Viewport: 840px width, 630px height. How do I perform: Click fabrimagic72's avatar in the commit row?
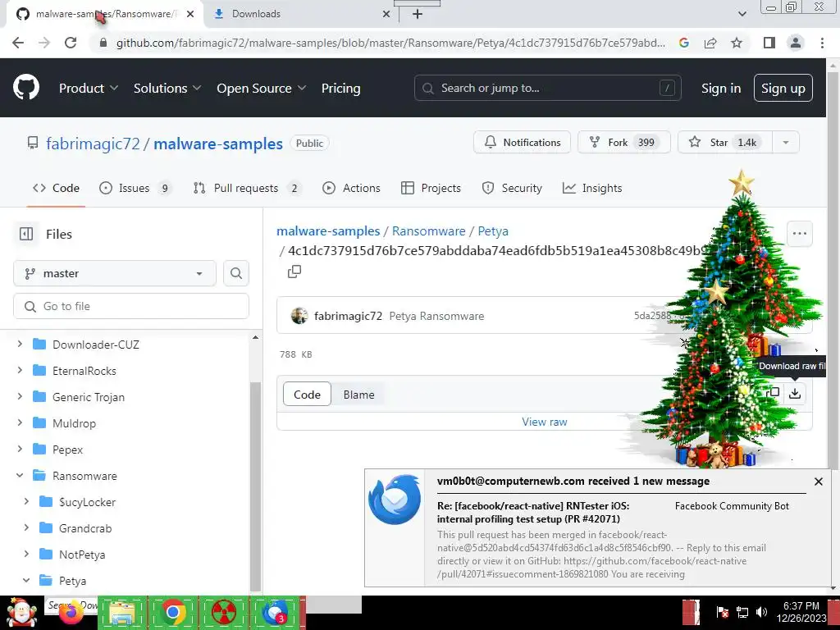point(299,316)
